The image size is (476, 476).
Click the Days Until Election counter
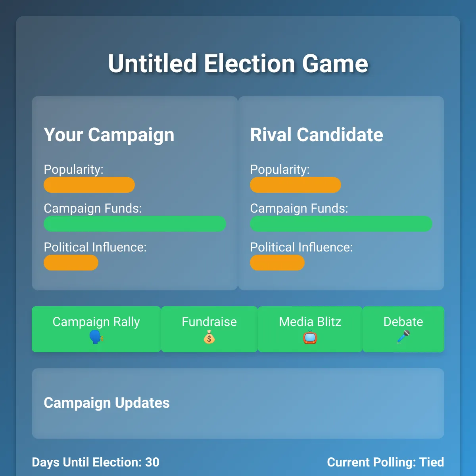click(96, 462)
